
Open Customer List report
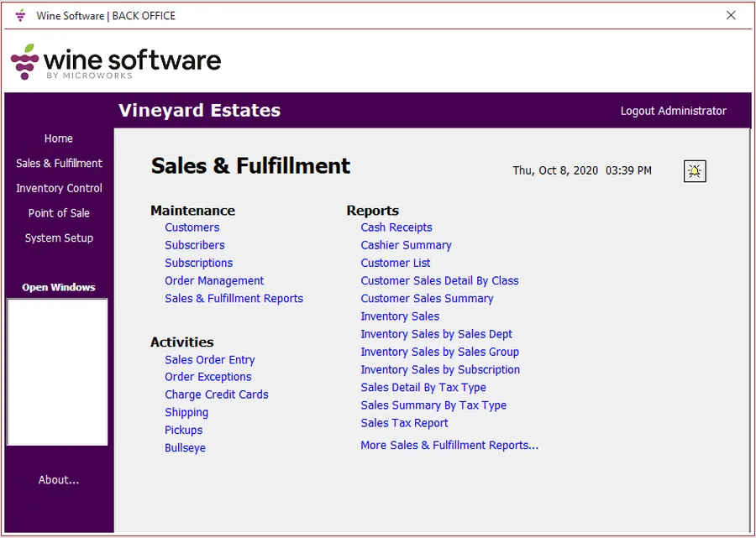click(396, 263)
